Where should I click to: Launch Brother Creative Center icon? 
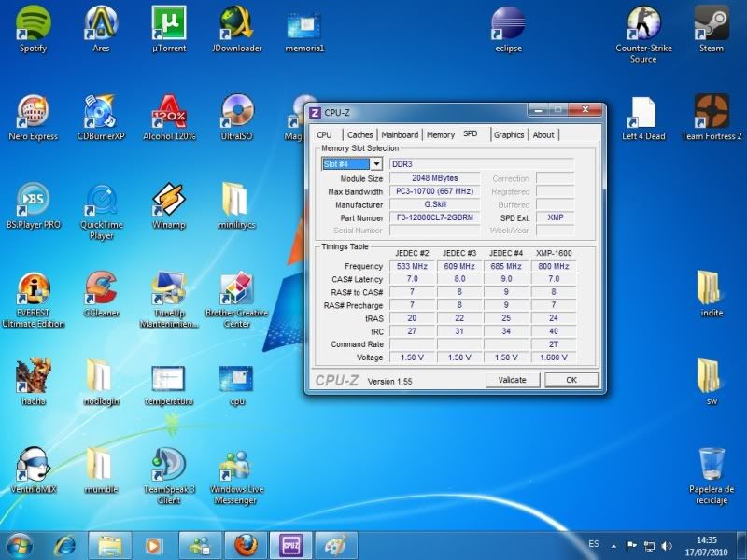pyautogui.click(x=237, y=300)
